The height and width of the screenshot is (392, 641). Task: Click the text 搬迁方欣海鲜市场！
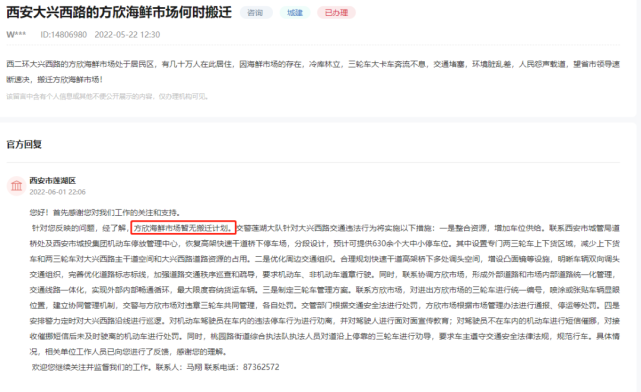pyautogui.click(x=70, y=79)
